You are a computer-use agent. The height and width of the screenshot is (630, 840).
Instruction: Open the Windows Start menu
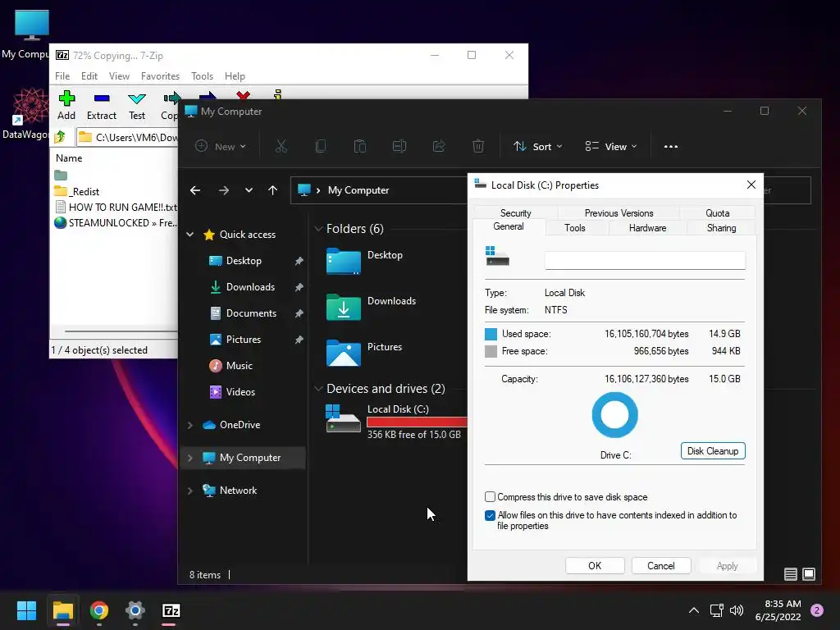(26, 610)
